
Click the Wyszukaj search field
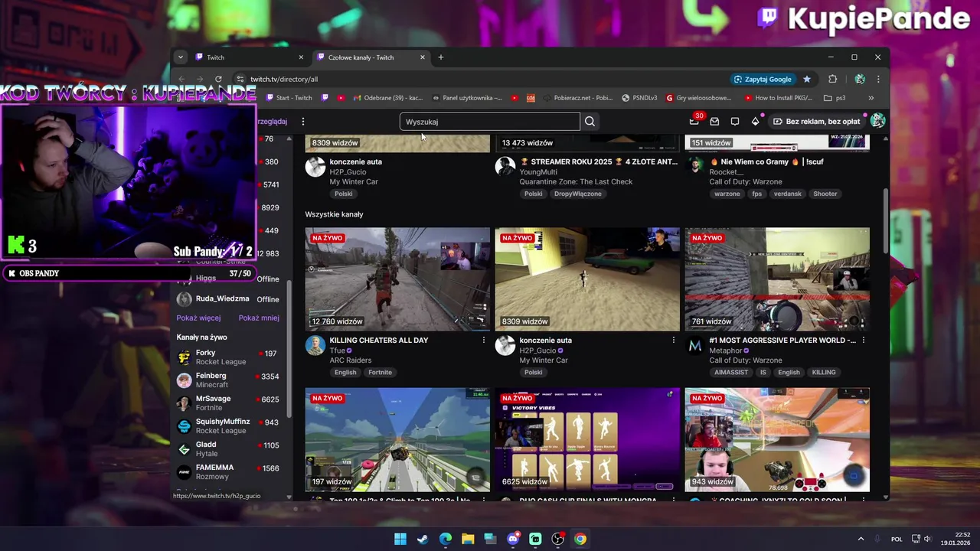point(490,122)
